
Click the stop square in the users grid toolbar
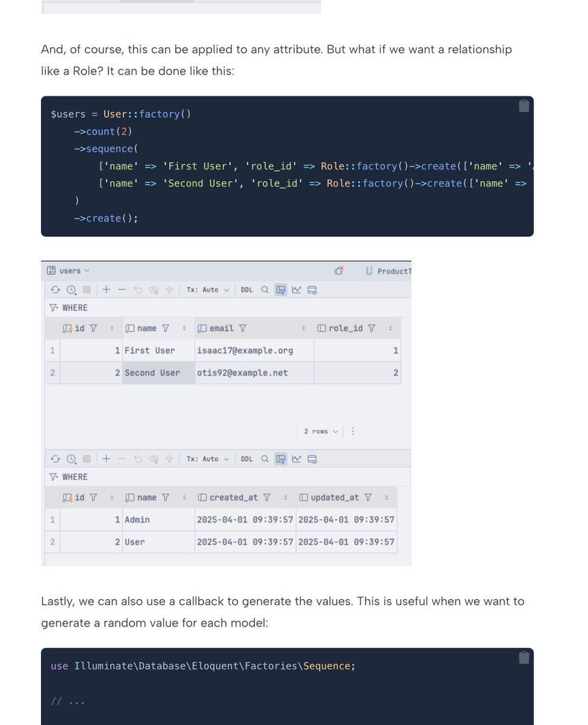(x=86, y=290)
